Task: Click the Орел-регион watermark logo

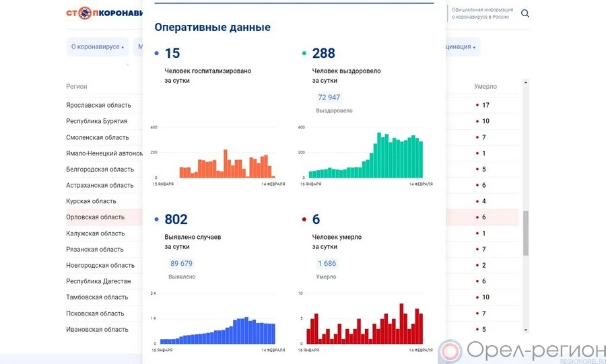Action: (x=520, y=351)
